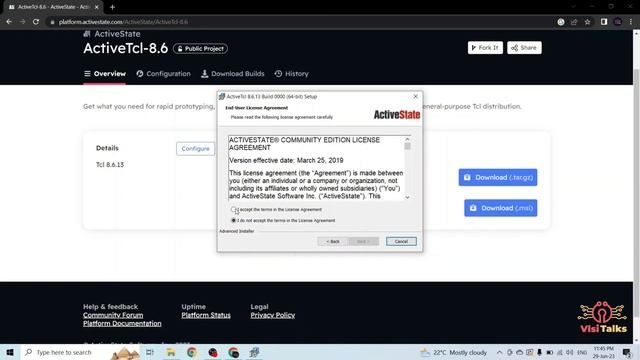Image resolution: width=640 pixels, height=360 pixels.
Task: Select 'I accept the terms' radio button
Action: [233, 209]
